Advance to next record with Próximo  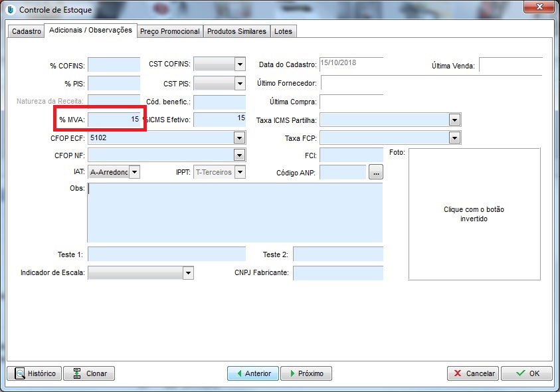coord(306,373)
